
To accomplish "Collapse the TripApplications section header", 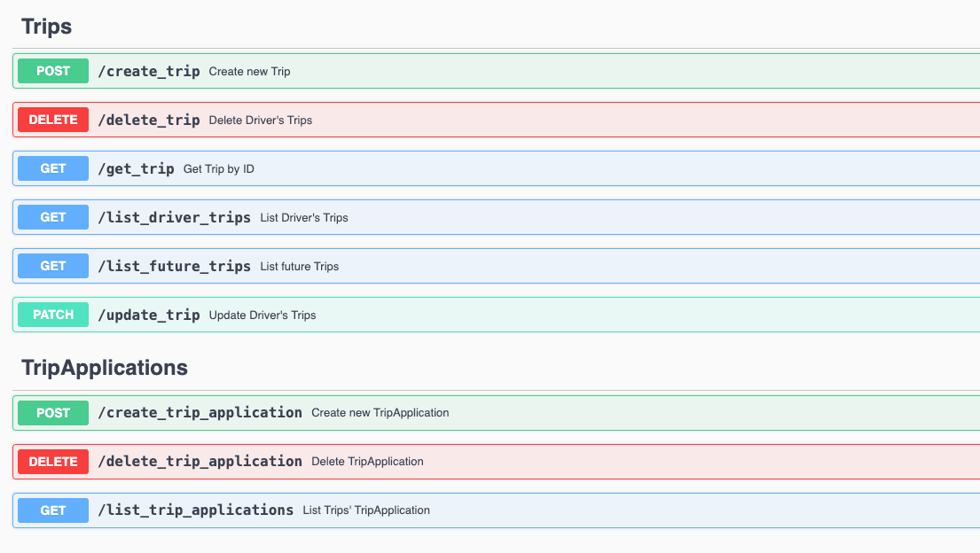I will click(105, 368).
